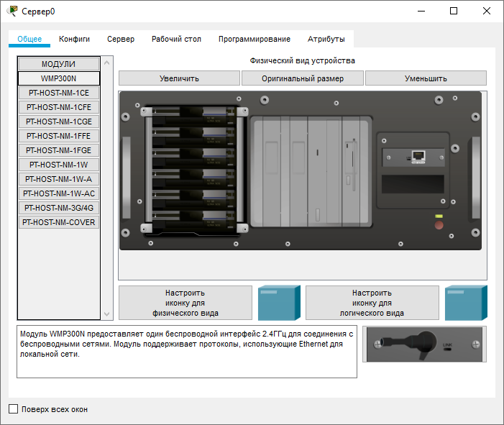Click the Увеличить zoom-in button
504x425 pixels.
click(x=179, y=78)
